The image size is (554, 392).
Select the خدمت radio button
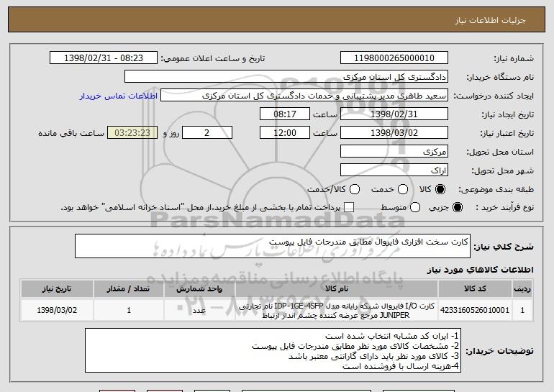click(403, 190)
